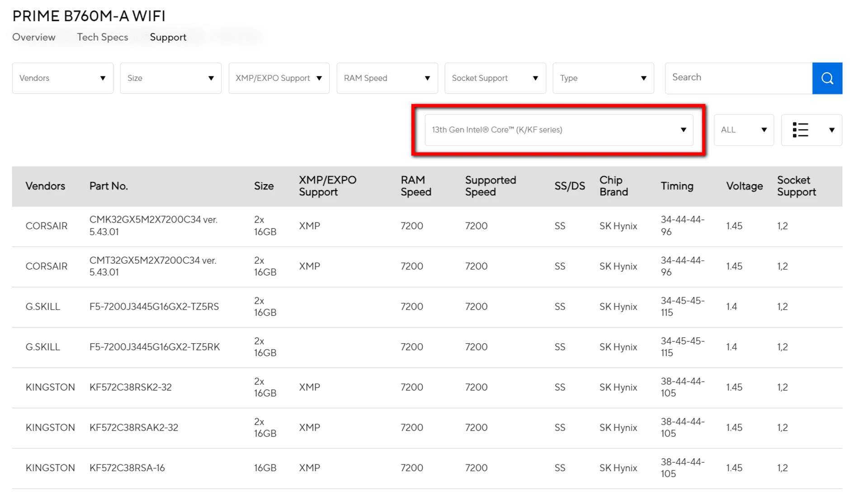This screenshot has height=497, width=868.
Task: Click the Socket Support column header in table
Action: 796,186
